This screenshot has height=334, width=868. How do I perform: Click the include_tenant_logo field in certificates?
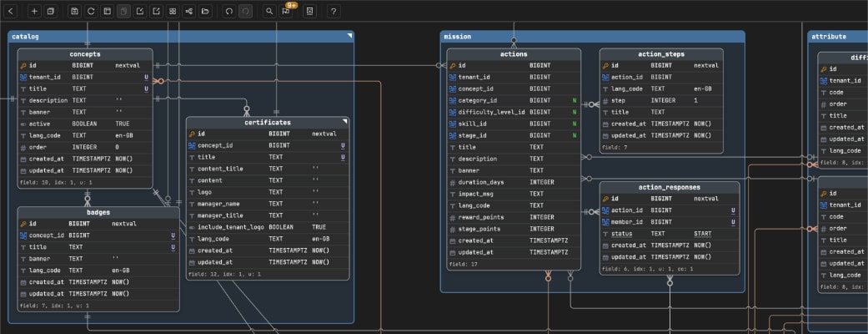click(268, 227)
